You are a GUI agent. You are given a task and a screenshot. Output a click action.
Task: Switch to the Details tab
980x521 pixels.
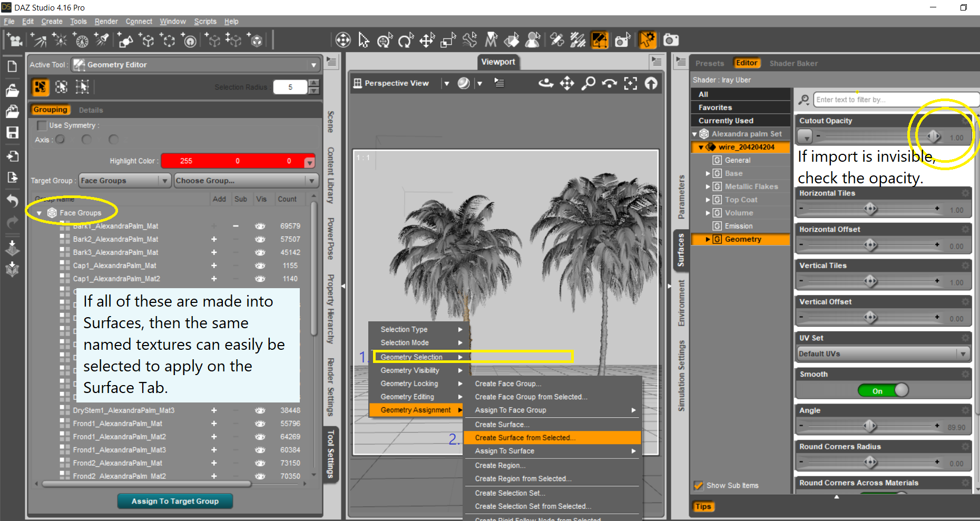(x=91, y=110)
